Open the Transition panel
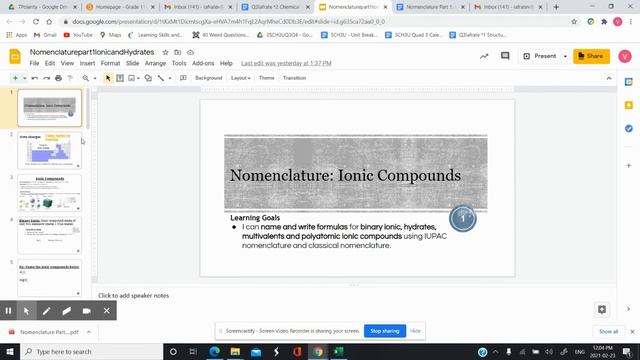 click(294, 78)
